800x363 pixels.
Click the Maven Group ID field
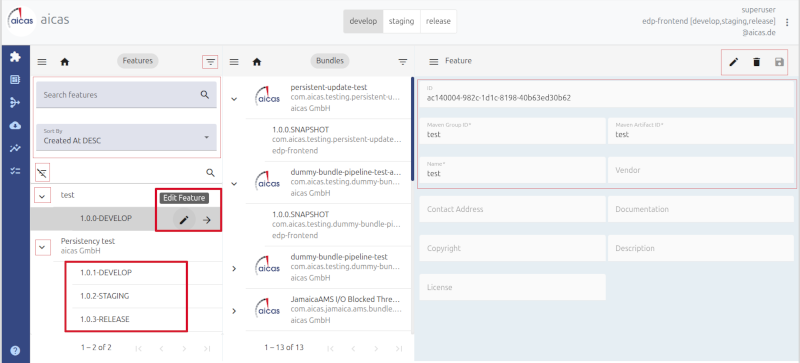pos(512,131)
